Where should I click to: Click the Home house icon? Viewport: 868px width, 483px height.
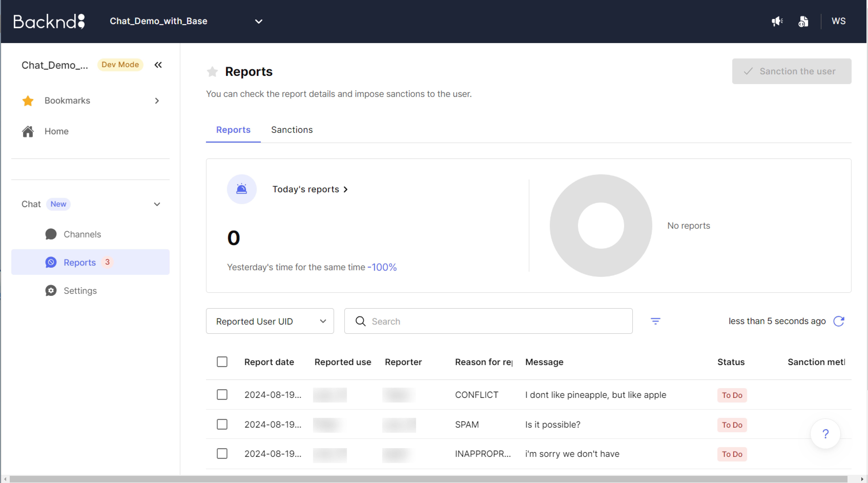(x=28, y=131)
